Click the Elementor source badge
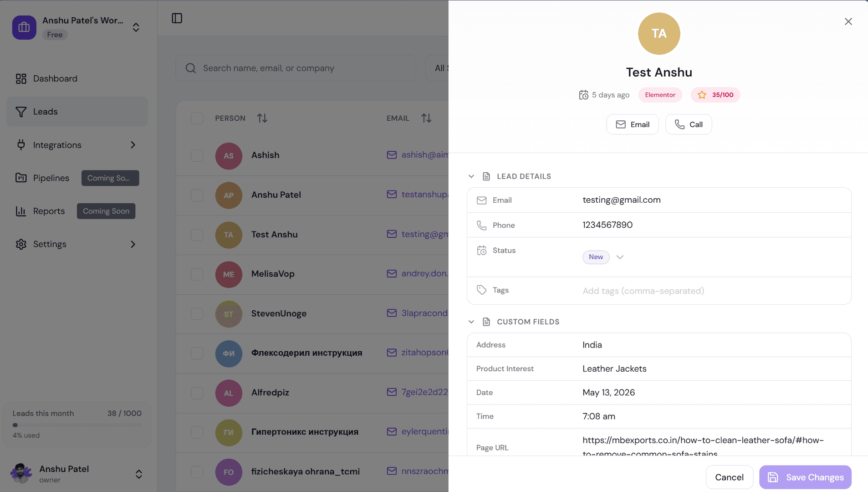This screenshot has width=868, height=492. tap(660, 95)
